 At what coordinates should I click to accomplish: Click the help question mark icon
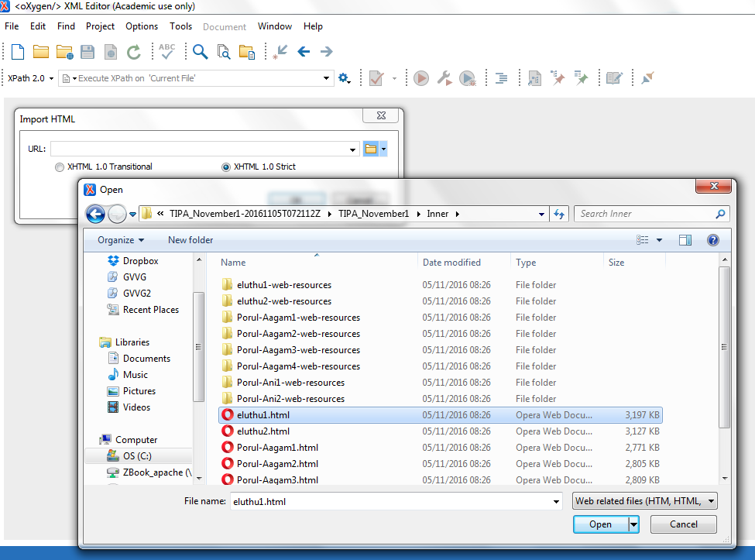click(713, 240)
